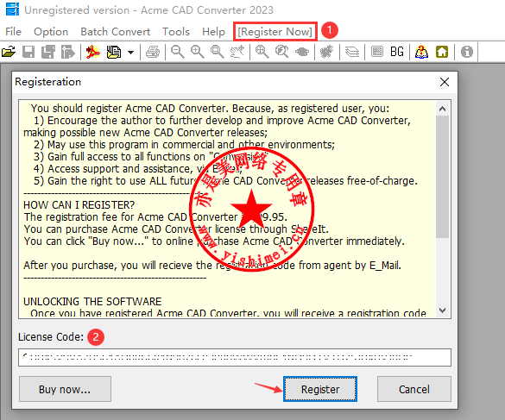Viewport: 505px width, 420px height.
Task: Click the [Register Now] menu item
Action: (275, 32)
